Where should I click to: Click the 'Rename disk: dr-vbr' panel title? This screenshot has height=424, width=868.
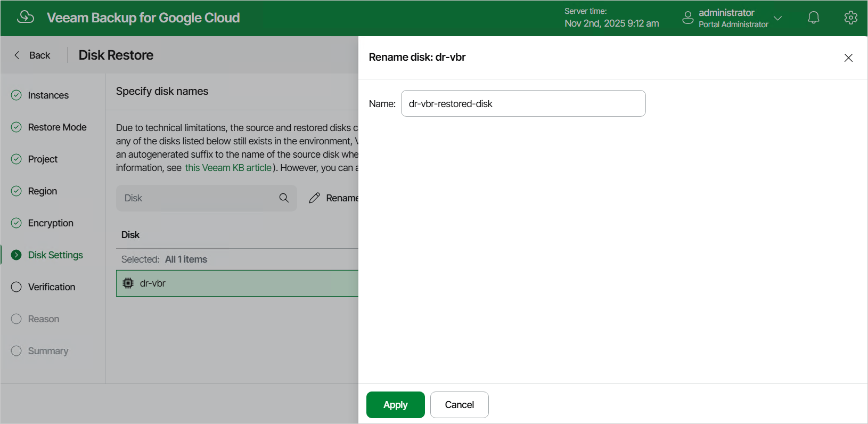tap(417, 58)
